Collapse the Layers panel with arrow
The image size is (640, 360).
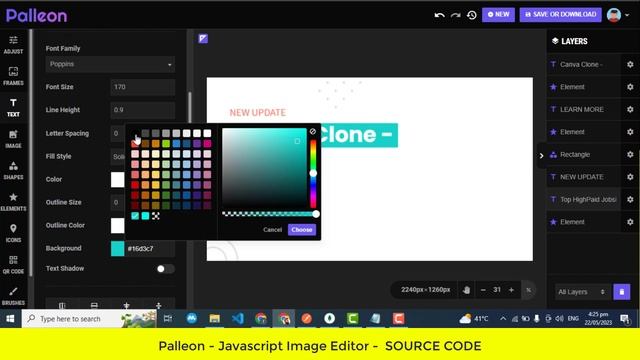(x=541, y=156)
